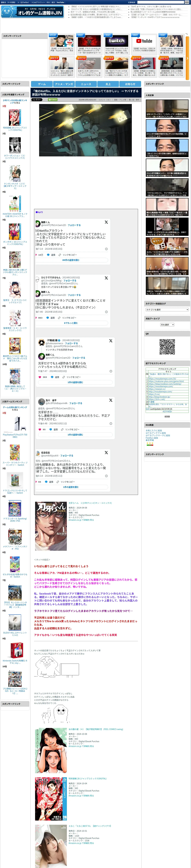Open the 月を選択 archive dropdown
This screenshot has height=868, width=191.
point(167,324)
